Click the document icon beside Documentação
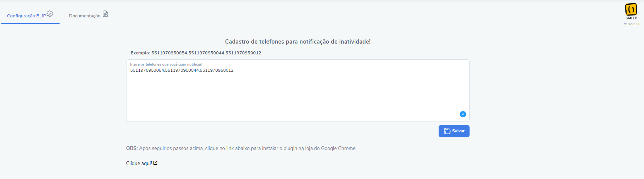Image resolution: width=644 pixels, height=179 pixels. pyautogui.click(x=105, y=14)
